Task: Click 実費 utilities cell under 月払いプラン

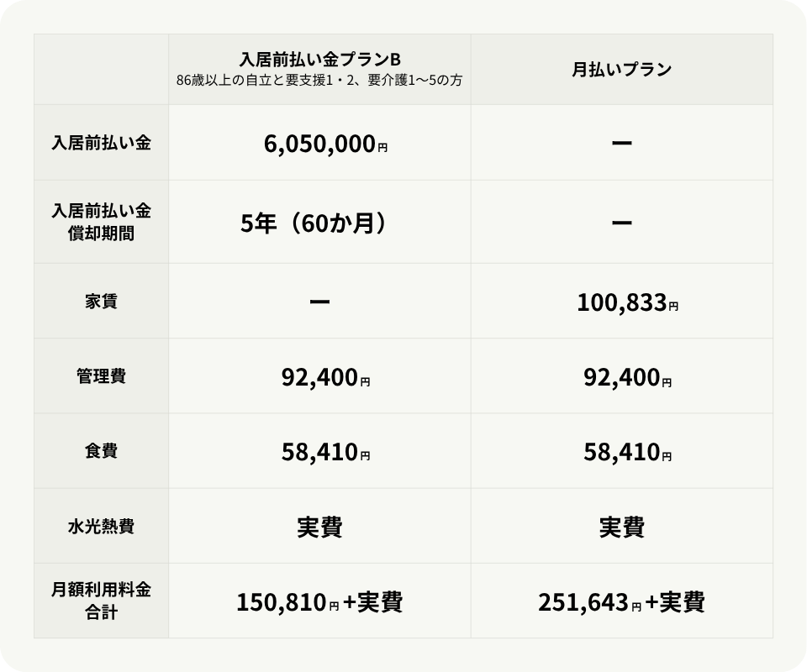Action: [622, 528]
